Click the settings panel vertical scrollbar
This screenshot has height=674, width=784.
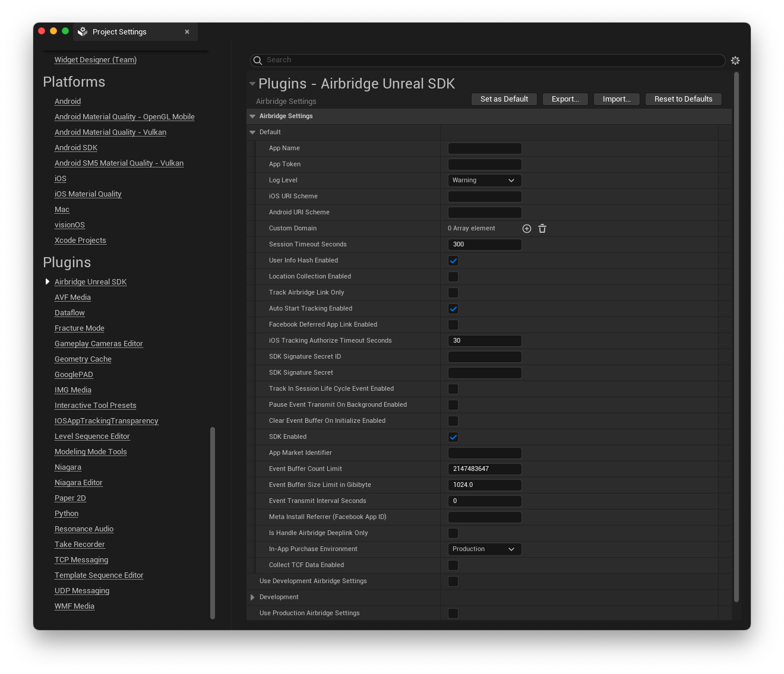pos(736,337)
